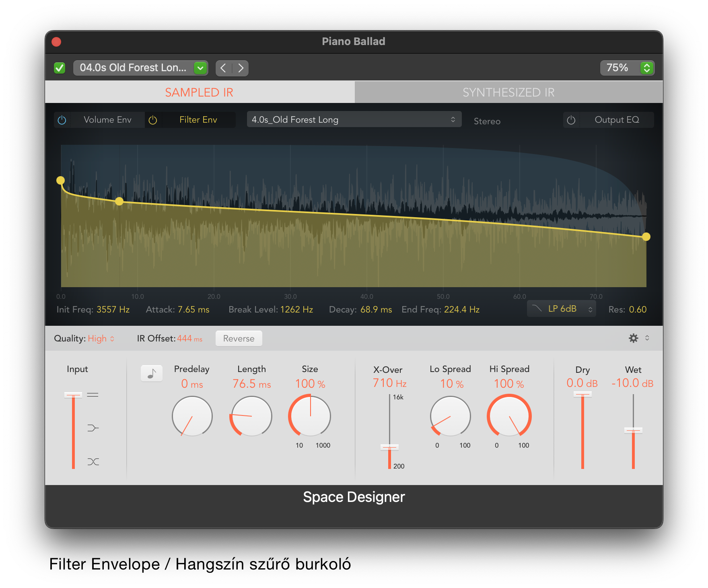Select the Hi Spread 100 % value
The image size is (708, 588).
click(509, 384)
